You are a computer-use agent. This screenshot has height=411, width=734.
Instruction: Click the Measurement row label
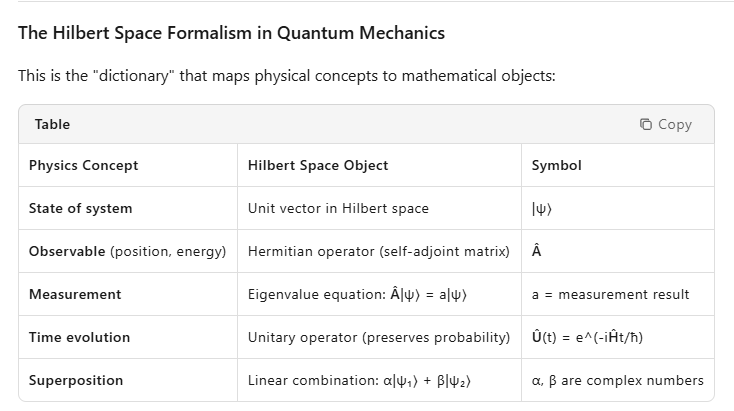(x=75, y=294)
